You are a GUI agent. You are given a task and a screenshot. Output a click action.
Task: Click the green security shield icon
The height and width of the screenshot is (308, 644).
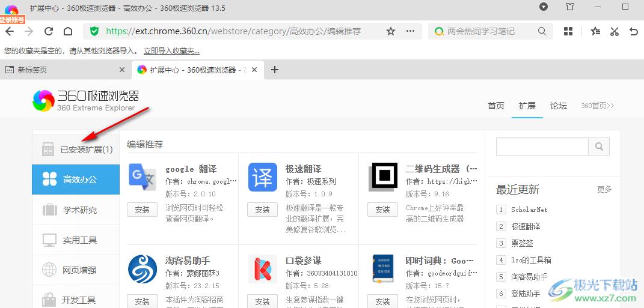(94, 31)
